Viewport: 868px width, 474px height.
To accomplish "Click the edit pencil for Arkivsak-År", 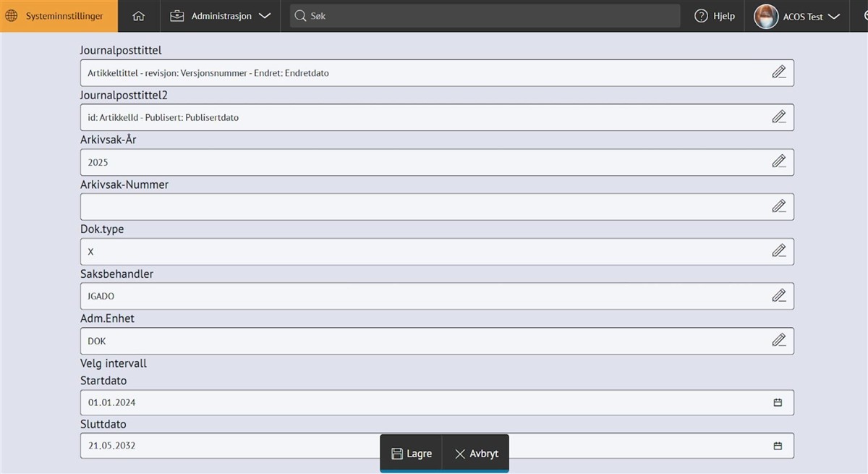I will [x=778, y=162].
